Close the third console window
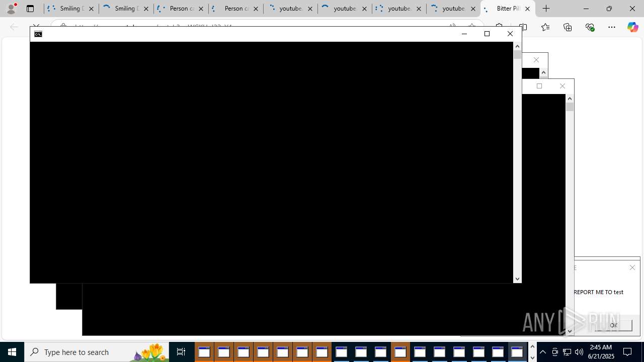The height and width of the screenshot is (362, 644). coord(562,86)
